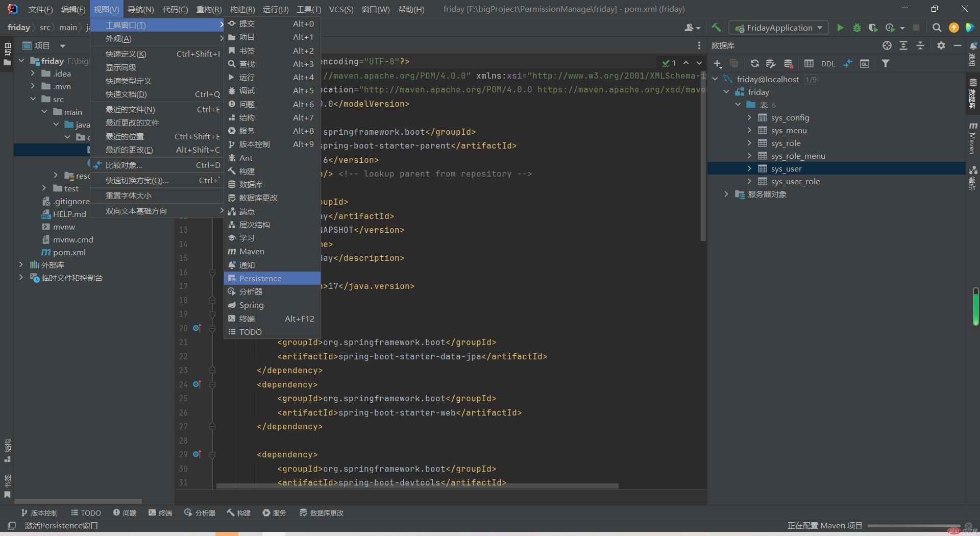
Task: Deactivate database connection red-square icon
Action: tap(789, 64)
